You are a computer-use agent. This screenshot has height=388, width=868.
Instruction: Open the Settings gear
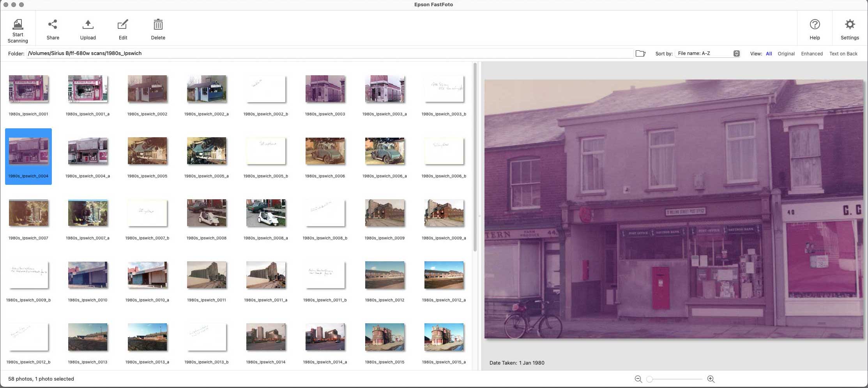tap(850, 25)
